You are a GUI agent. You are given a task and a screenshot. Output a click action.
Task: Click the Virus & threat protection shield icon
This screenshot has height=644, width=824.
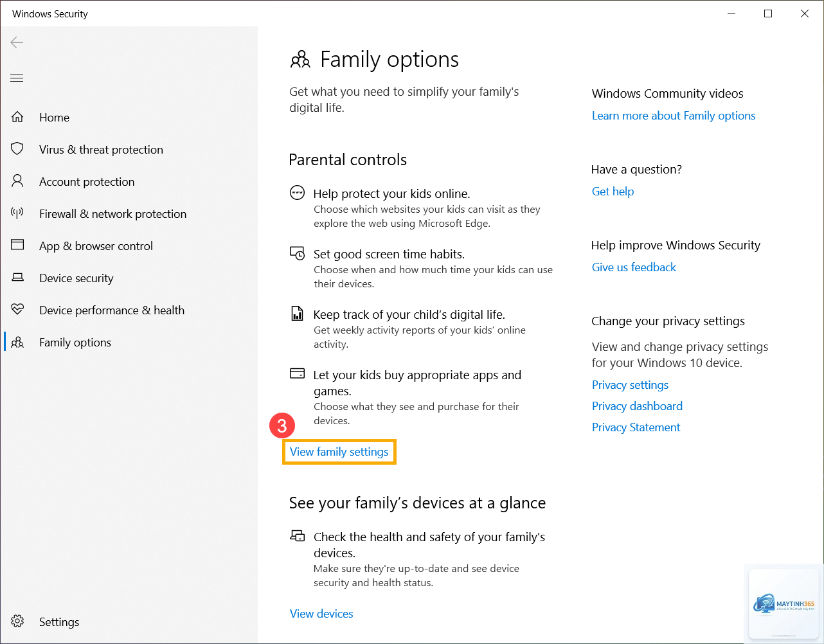(x=17, y=149)
